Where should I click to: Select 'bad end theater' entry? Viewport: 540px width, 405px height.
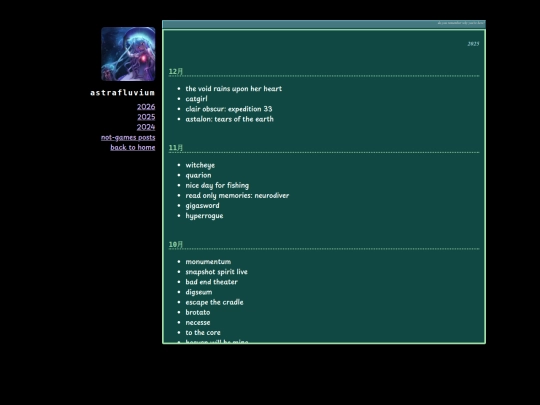pos(211,282)
